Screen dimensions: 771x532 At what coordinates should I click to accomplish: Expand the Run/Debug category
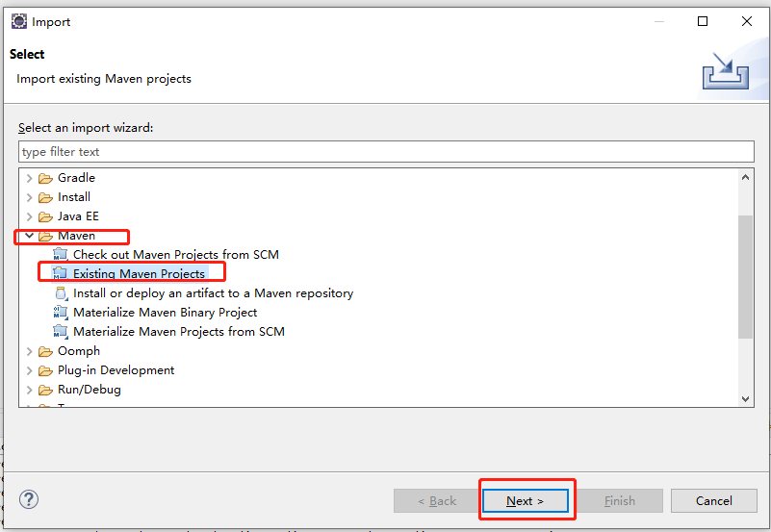coord(29,390)
